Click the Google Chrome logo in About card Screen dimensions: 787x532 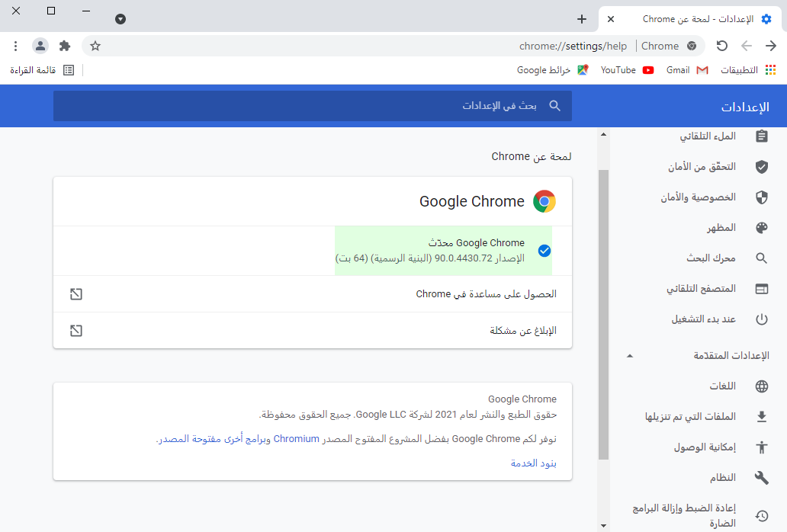point(544,201)
